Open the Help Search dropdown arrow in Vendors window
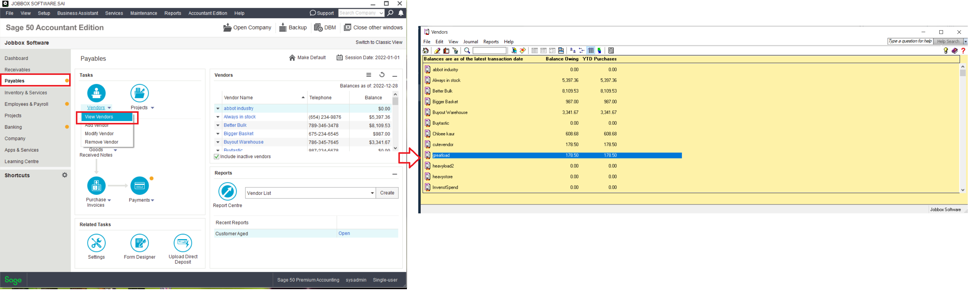 [x=965, y=42]
